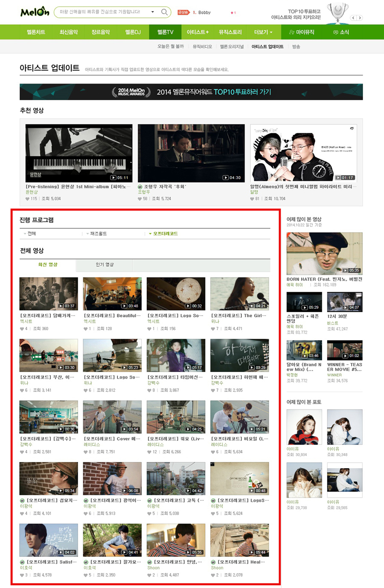Click the heart under the Heal video
The height and width of the screenshot is (588, 384).
(213, 575)
